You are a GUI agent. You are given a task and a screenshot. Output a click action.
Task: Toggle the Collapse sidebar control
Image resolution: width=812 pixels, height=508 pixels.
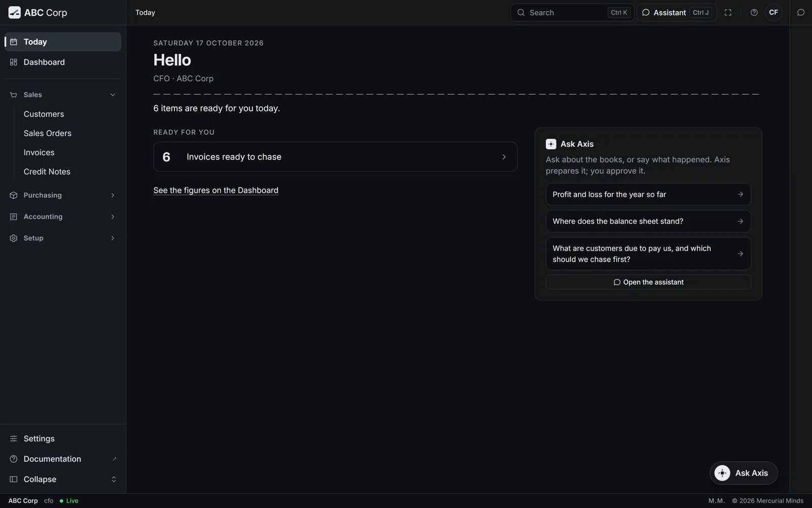(x=63, y=479)
